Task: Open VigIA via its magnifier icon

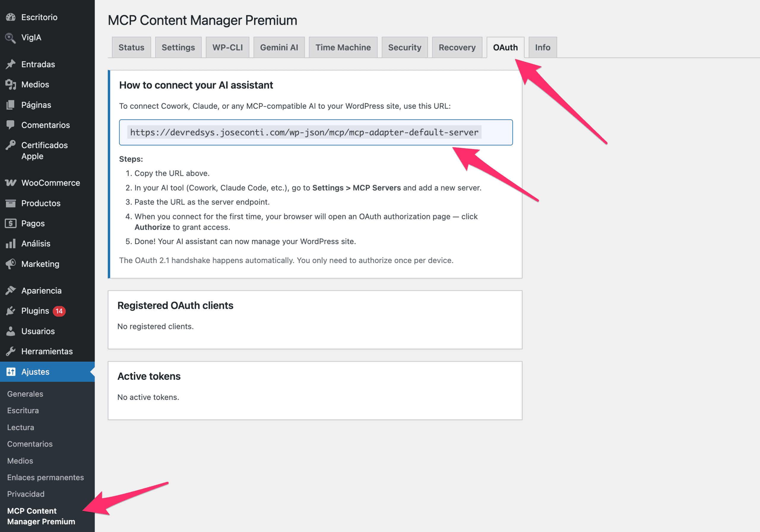Action: 11,37
